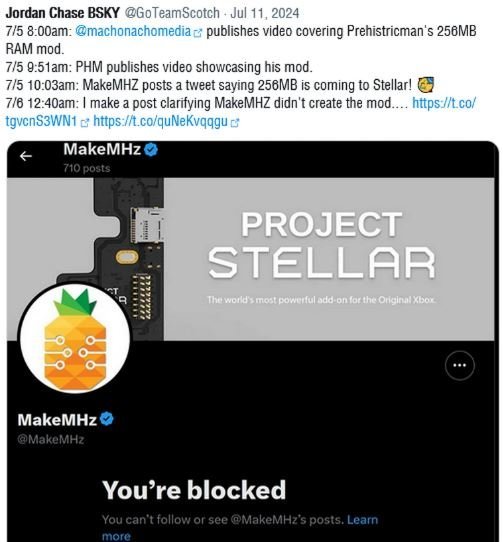Click the Learn more link
Image resolution: width=503 pixels, height=542 pixels.
click(x=240, y=527)
